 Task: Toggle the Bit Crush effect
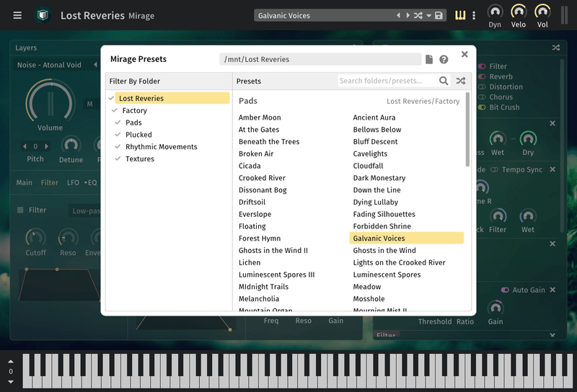coord(482,107)
